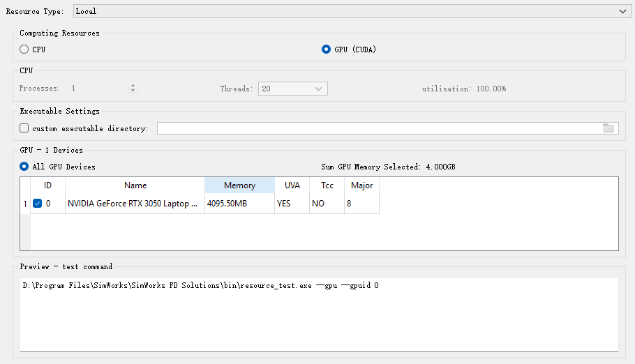Click the utilisation: 100.00% label

pyautogui.click(x=464, y=89)
